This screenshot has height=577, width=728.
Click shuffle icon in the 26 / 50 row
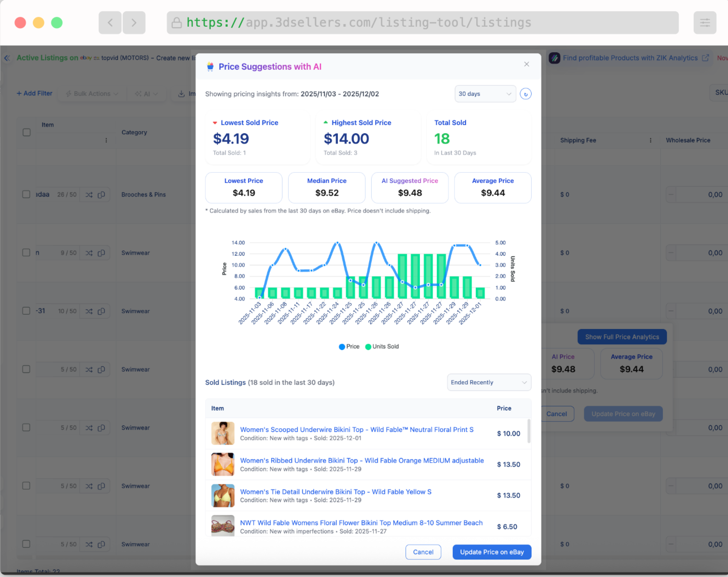click(89, 195)
